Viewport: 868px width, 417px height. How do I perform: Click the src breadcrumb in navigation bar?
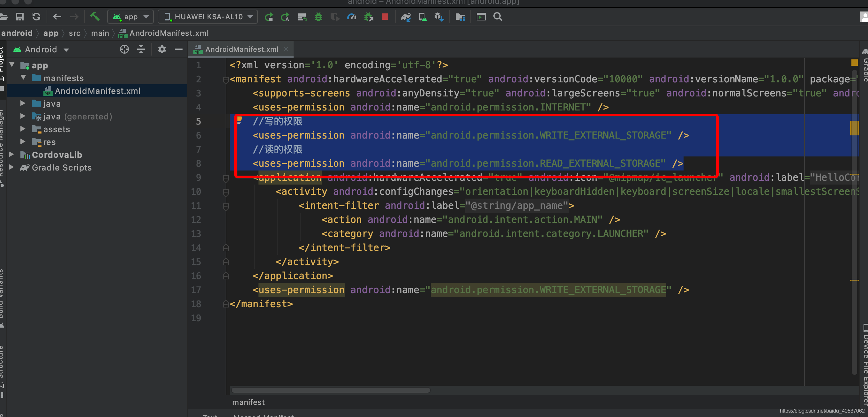point(74,33)
